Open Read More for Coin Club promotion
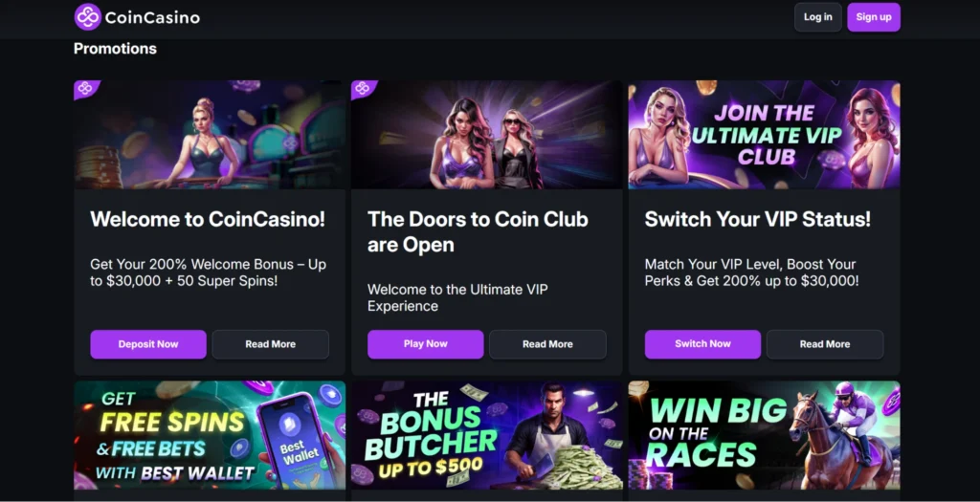The height and width of the screenshot is (502, 980). coord(547,344)
